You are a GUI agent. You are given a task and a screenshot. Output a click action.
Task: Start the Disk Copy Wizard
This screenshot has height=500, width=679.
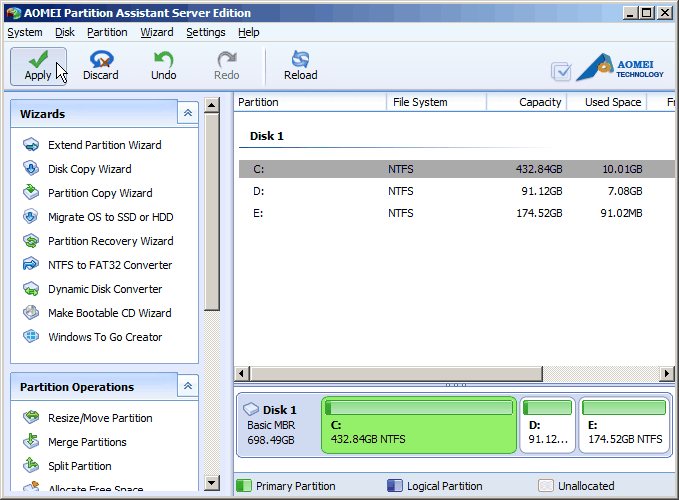tap(90, 169)
